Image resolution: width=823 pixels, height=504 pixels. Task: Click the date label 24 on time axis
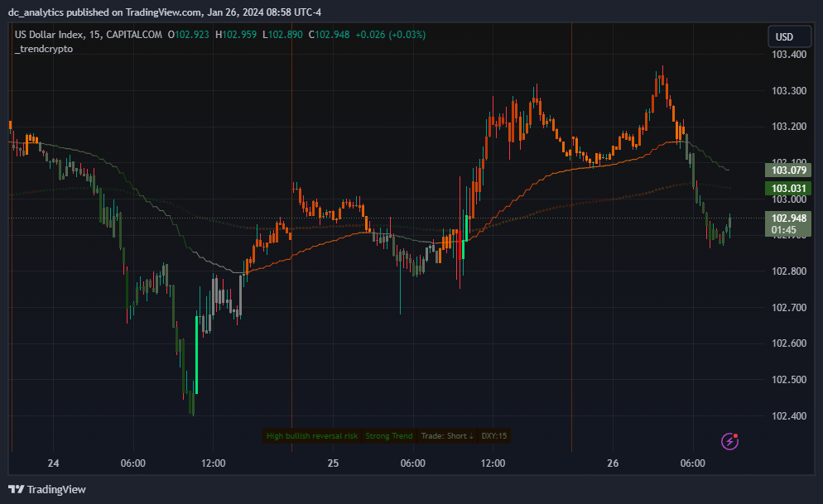tap(53, 463)
